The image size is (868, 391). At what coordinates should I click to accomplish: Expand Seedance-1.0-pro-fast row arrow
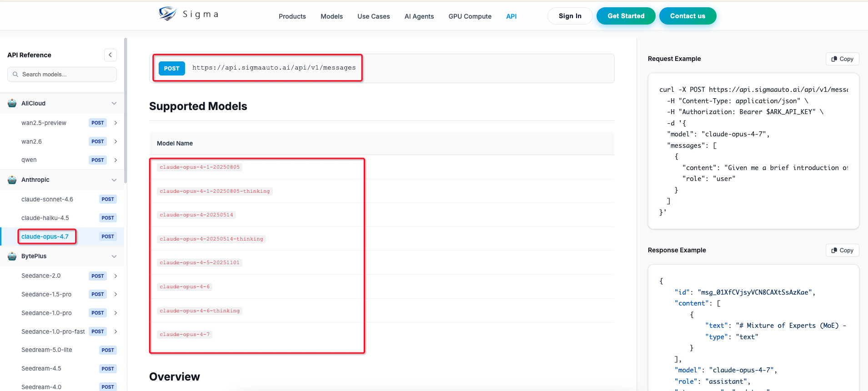coord(115,331)
